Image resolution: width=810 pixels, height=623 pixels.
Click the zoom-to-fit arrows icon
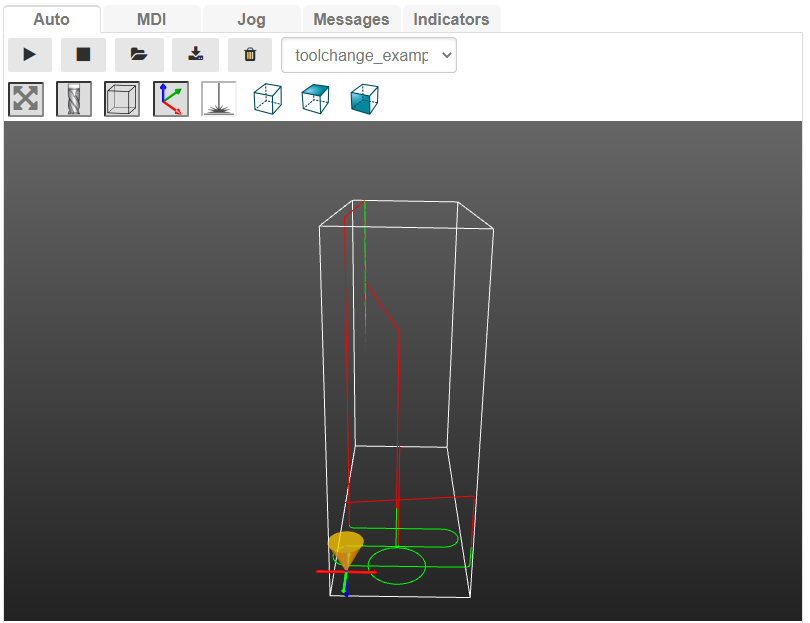click(26, 99)
